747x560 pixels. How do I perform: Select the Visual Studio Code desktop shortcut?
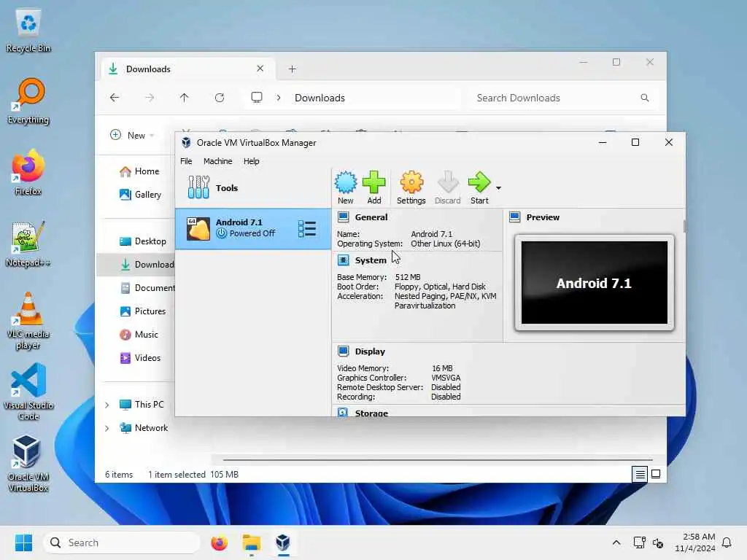point(28,392)
